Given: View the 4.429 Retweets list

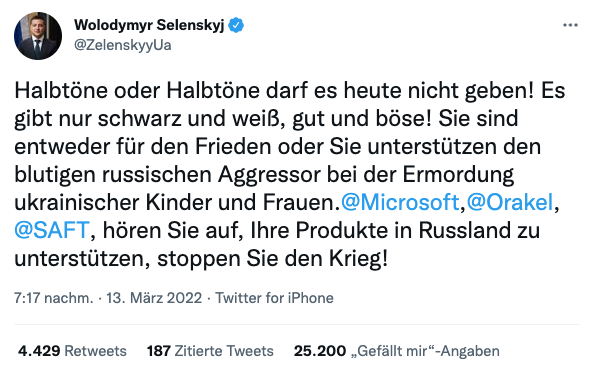Looking at the screenshot, I should coord(72,351).
